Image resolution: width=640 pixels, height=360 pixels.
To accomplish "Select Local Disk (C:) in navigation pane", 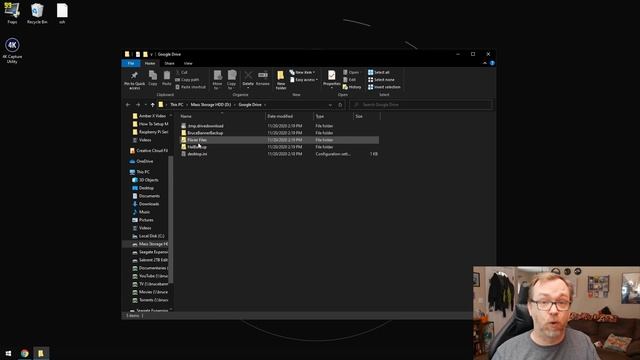I will 149,236.
